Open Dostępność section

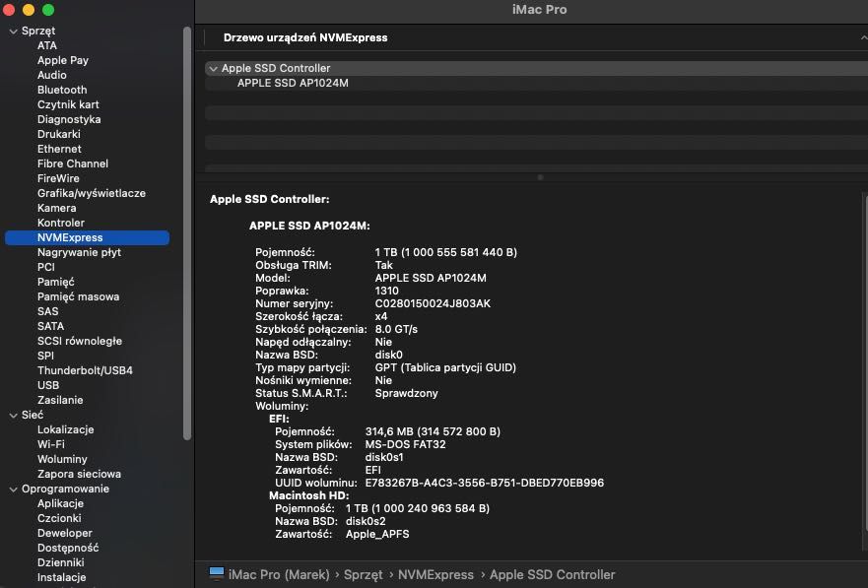68,548
